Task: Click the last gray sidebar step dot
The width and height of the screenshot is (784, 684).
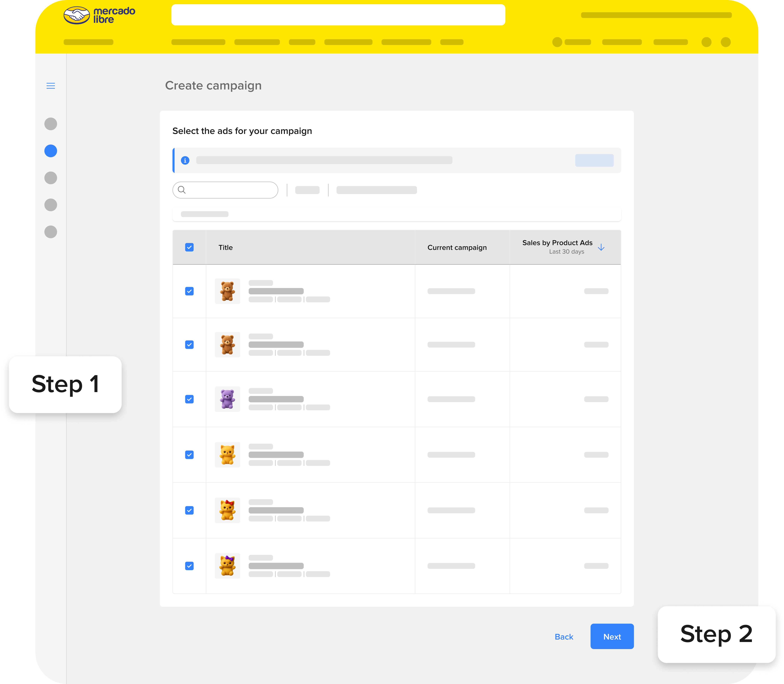Action: (x=51, y=232)
